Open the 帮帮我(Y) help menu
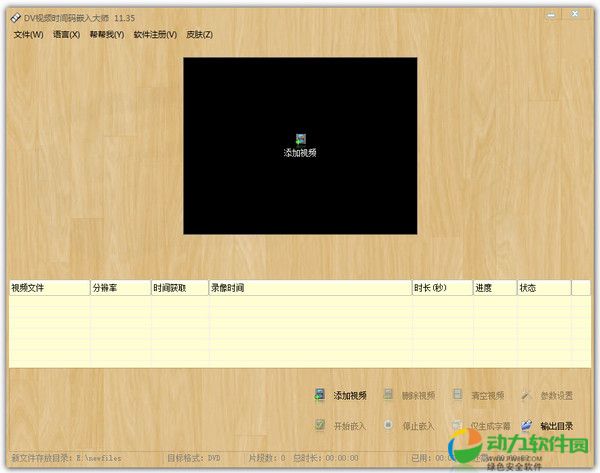The width and height of the screenshot is (600, 473). [106, 34]
